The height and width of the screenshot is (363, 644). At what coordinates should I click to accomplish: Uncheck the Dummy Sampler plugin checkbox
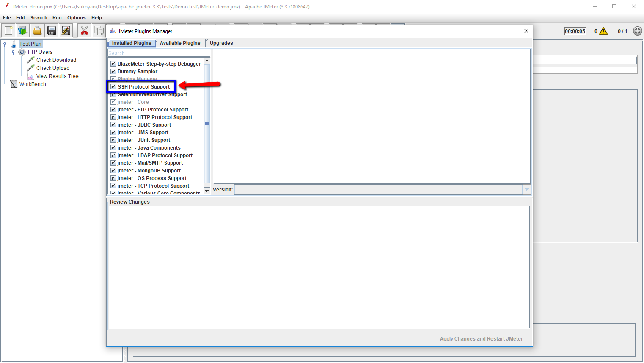(x=113, y=72)
